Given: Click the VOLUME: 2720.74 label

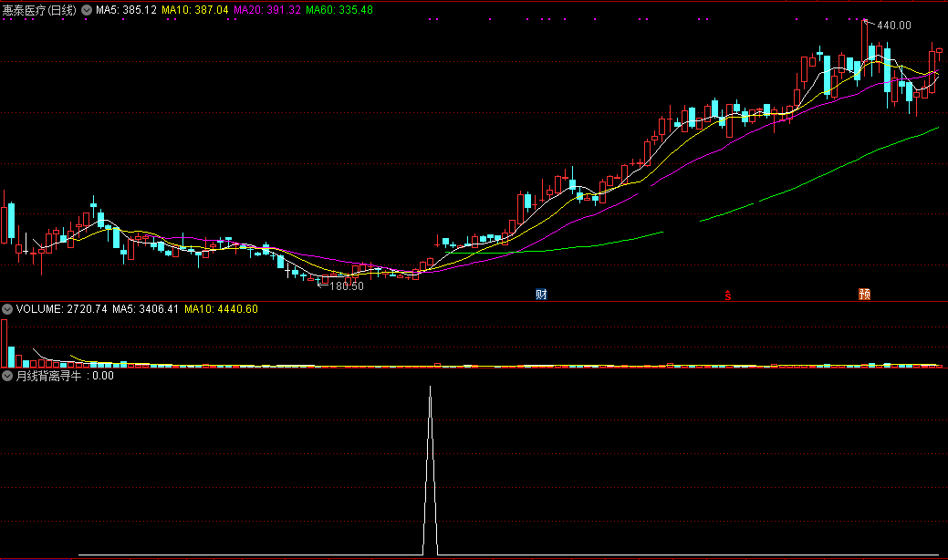Looking at the screenshot, I should point(62,309).
